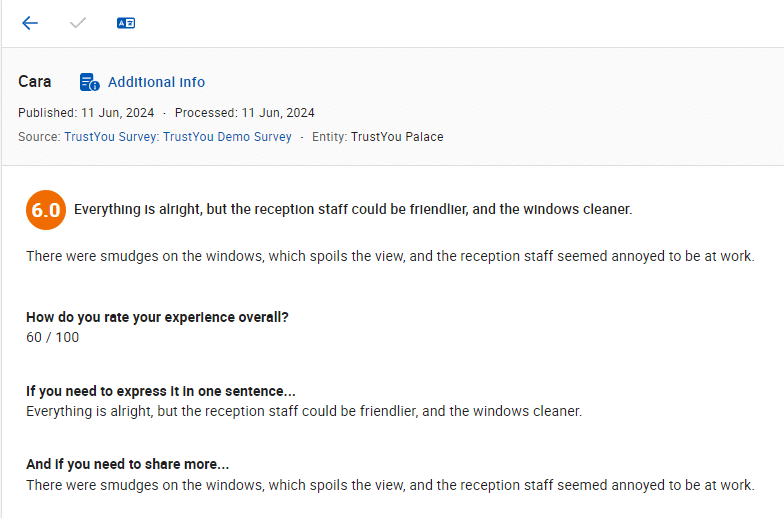Image resolution: width=784 pixels, height=518 pixels.
Task: Click the Additional Info document icon
Action: pos(90,82)
